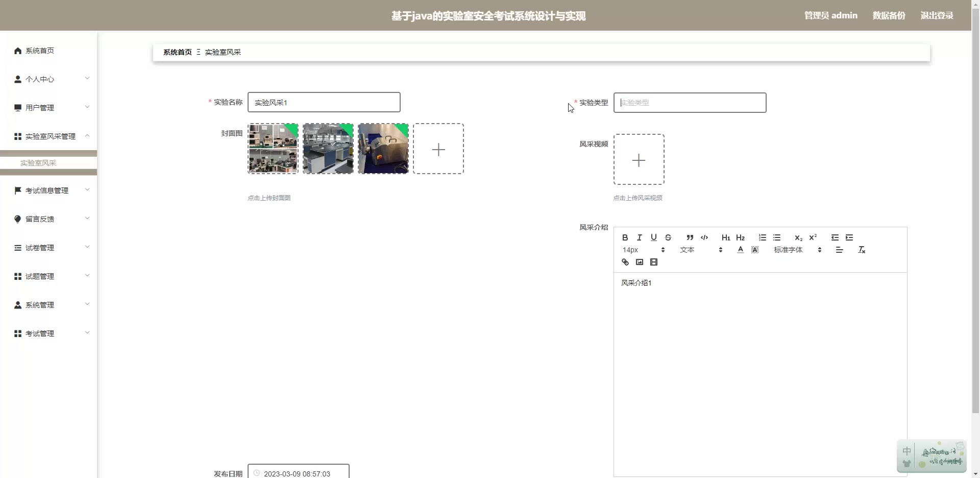Click the 实验室风采 breadcrumb text

coord(223,52)
